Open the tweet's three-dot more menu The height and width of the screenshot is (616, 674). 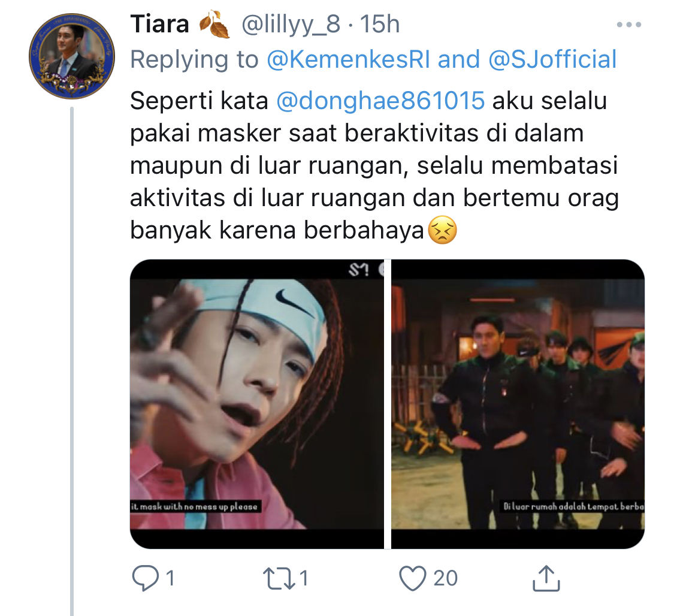coord(629,25)
